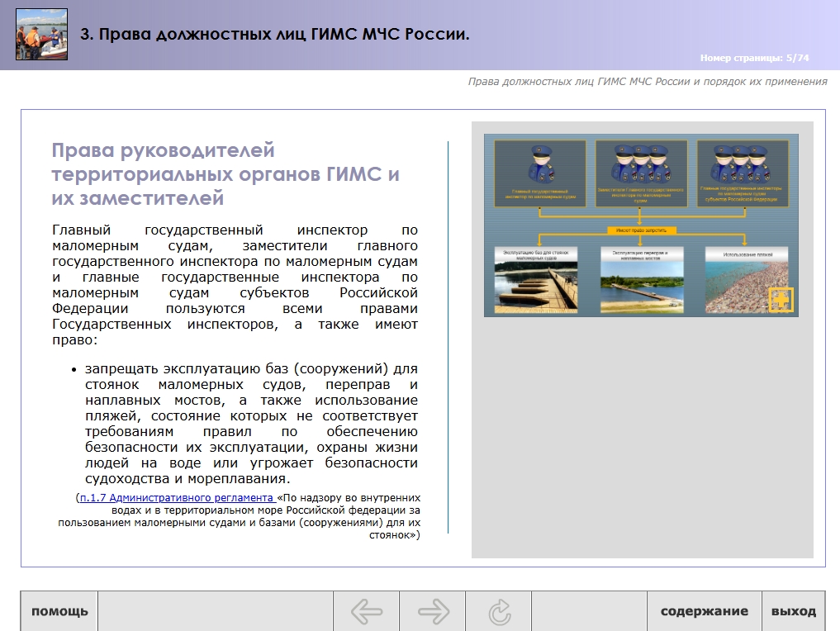
Task: Click the page number 5/74 indicator
Action: [754, 58]
